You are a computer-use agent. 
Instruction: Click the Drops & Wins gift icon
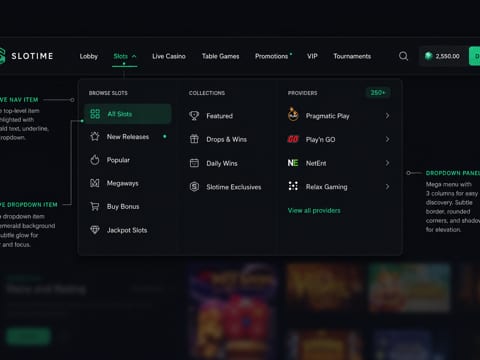click(x=194, y=139)
